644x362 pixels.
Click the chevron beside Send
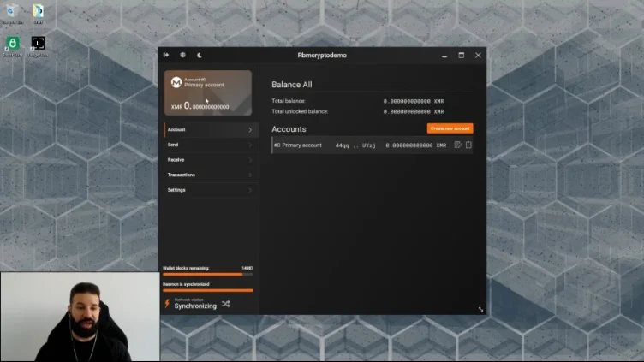tap(250, 145)
